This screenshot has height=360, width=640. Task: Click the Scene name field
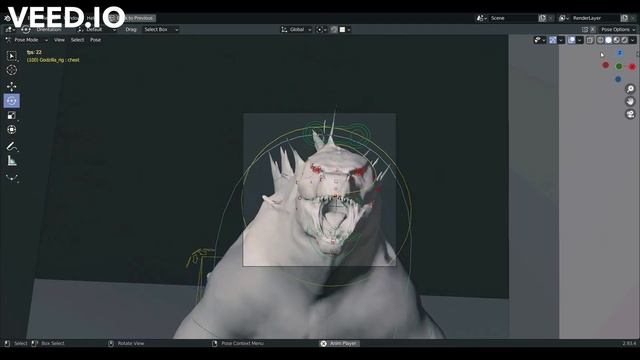pos(513,18)
